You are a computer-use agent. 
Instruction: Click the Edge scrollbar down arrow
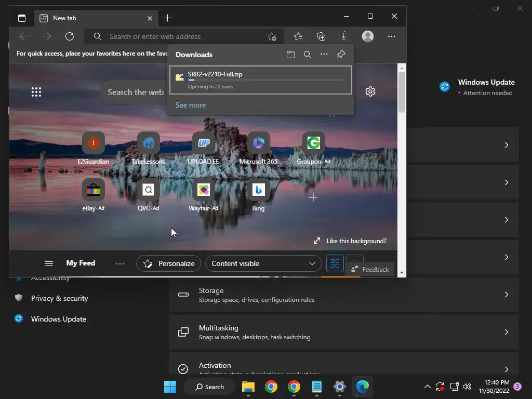click(x=402, y=273)
